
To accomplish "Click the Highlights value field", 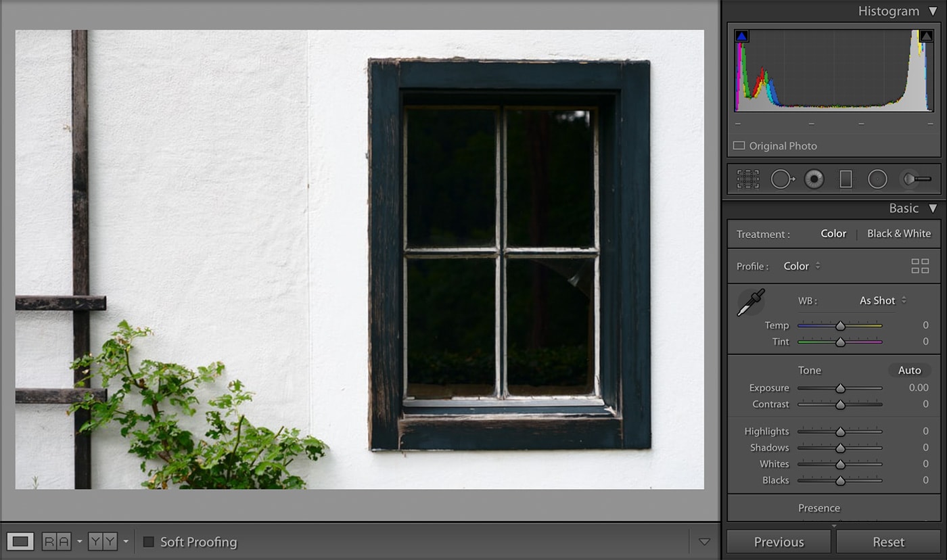I will coord(925,431).
